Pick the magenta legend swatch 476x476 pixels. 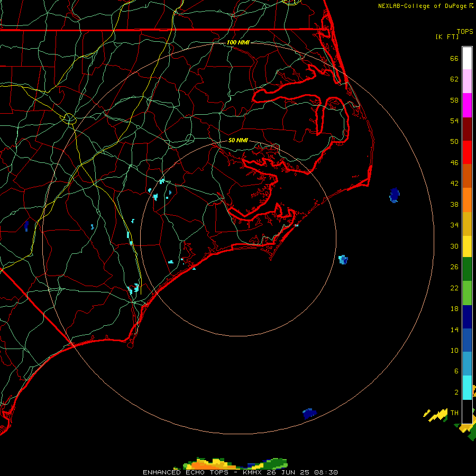467,105
